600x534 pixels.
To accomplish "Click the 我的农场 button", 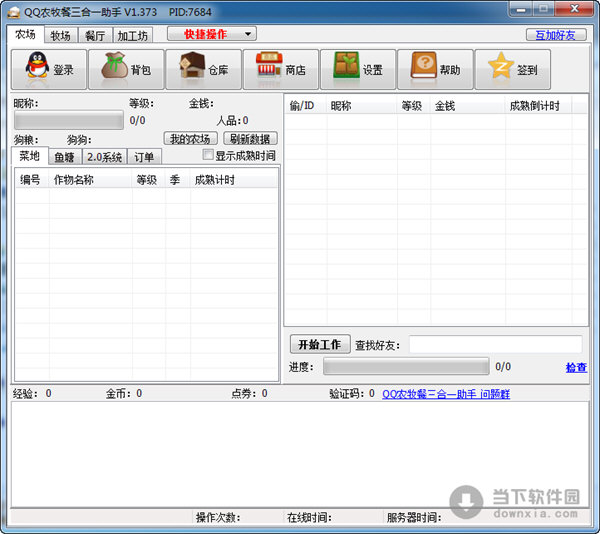I will pos(191,138).
